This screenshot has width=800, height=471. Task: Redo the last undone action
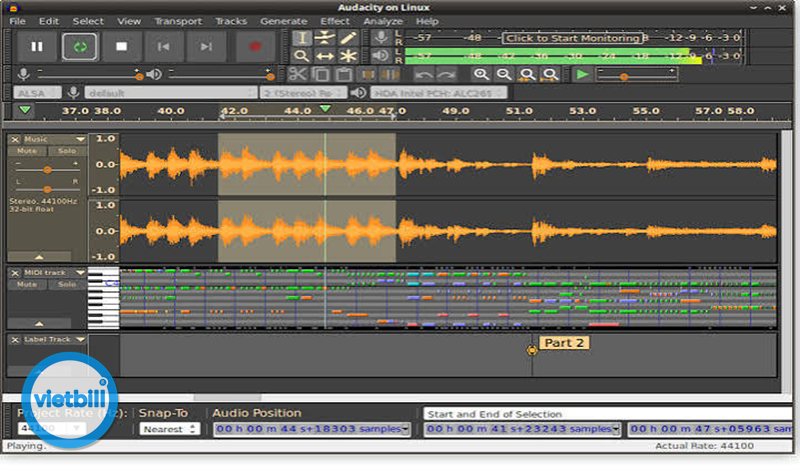coord(446,75)
